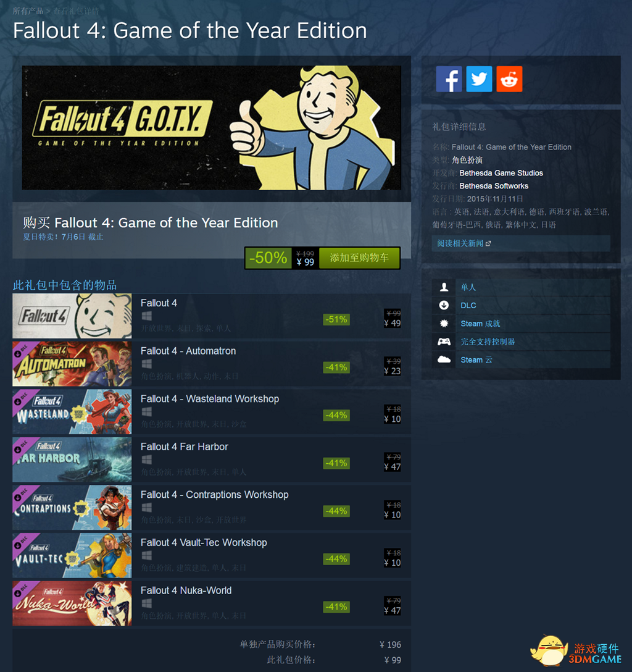Open the 角色扮演 genre link

tap(467, 161)
